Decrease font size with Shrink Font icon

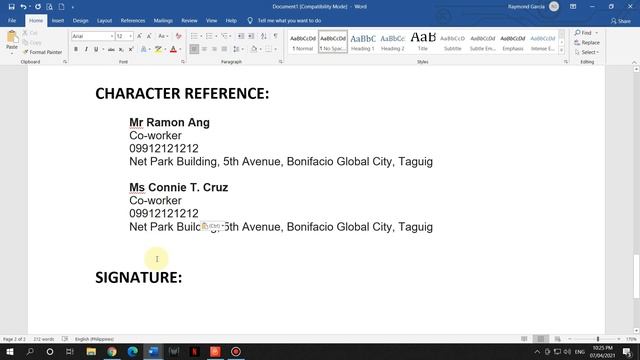coord(149,36)
